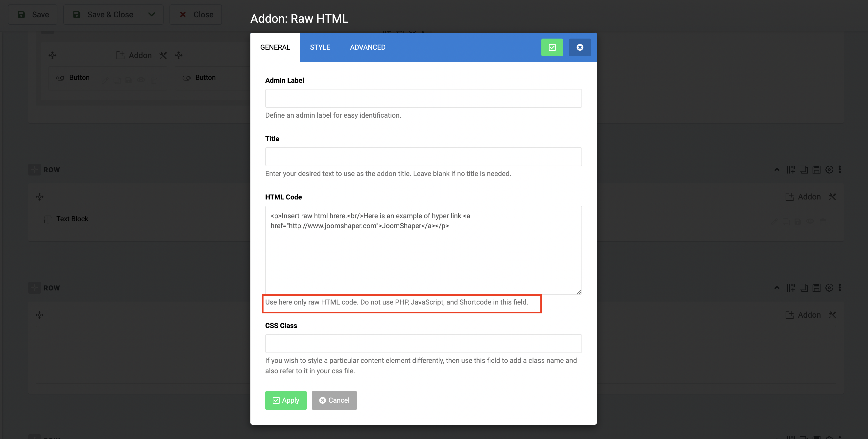Open settings gear of empty ROW below Text Block

[x=829, y=287]
